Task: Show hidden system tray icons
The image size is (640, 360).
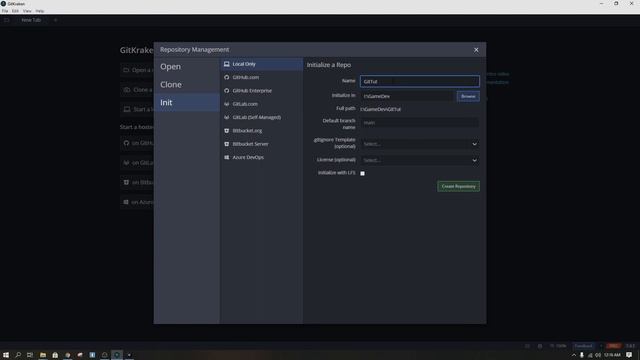Action: pyautogui.click(x=574, y=355)
